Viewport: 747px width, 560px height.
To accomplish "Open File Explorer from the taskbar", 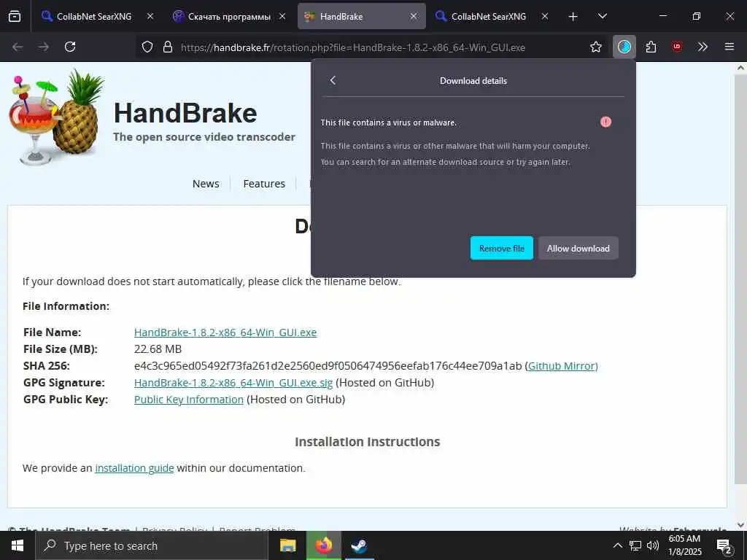I will [287, 545].
